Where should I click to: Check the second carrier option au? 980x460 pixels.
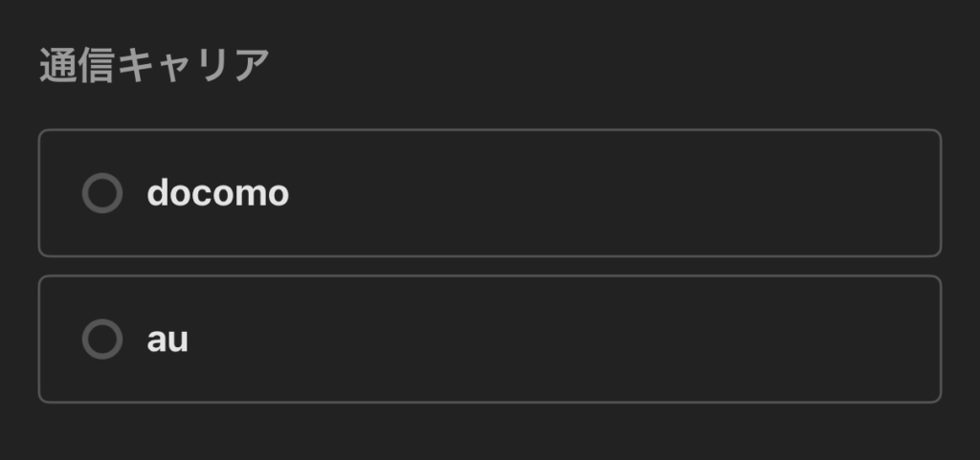tap(102, 340)
